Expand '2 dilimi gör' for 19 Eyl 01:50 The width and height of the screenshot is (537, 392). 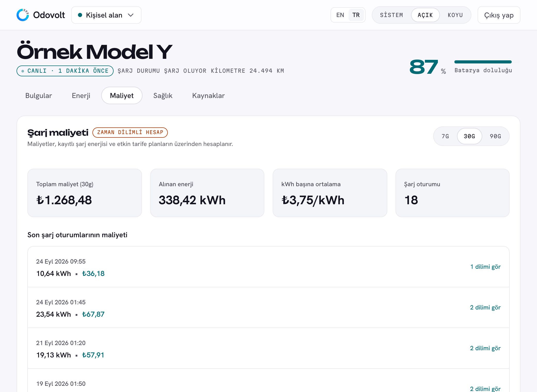click(x=485, y=389)
